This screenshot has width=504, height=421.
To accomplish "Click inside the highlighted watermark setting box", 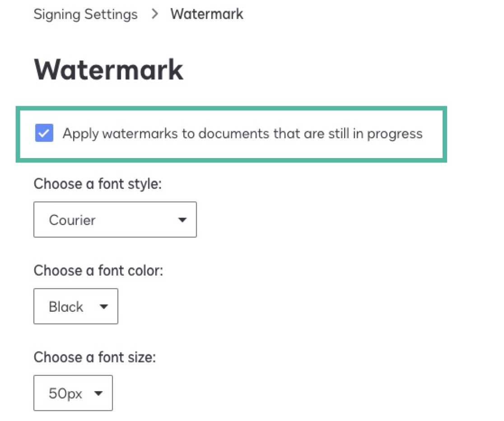I will [231, 133].
